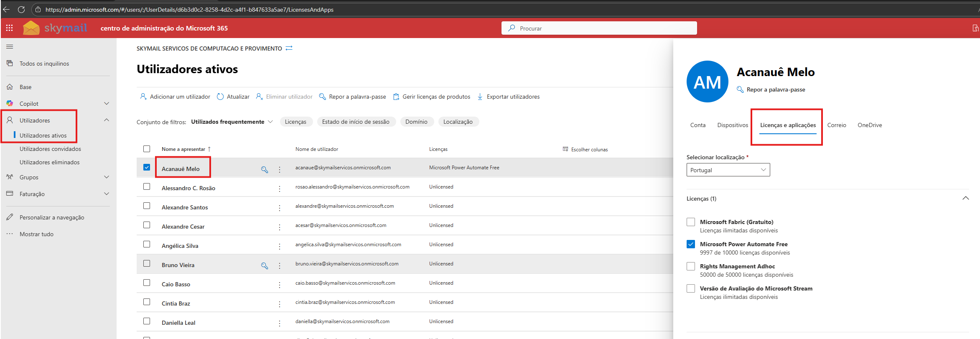980x339 pixels.
Task: Open Utilizadores convidados in sidebar
Action: pyautogui.click(x=50, y=149)
